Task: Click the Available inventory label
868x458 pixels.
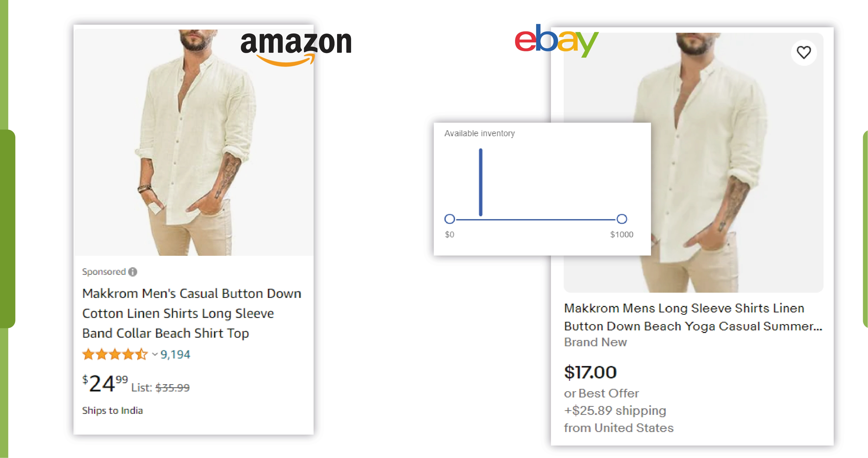Action: click(x=479, y=133)
